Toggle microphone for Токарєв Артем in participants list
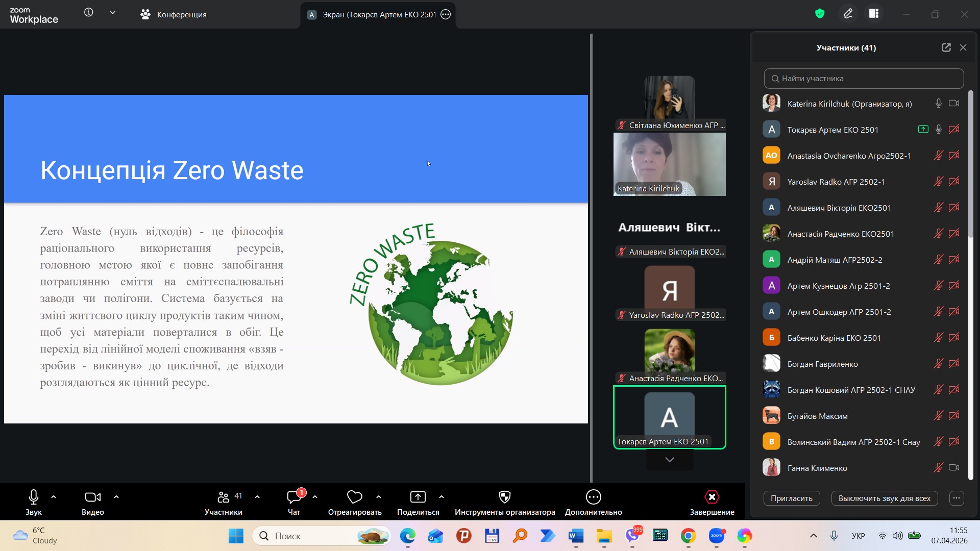Viewport: 980px width, 551px height. click(938, 130)
